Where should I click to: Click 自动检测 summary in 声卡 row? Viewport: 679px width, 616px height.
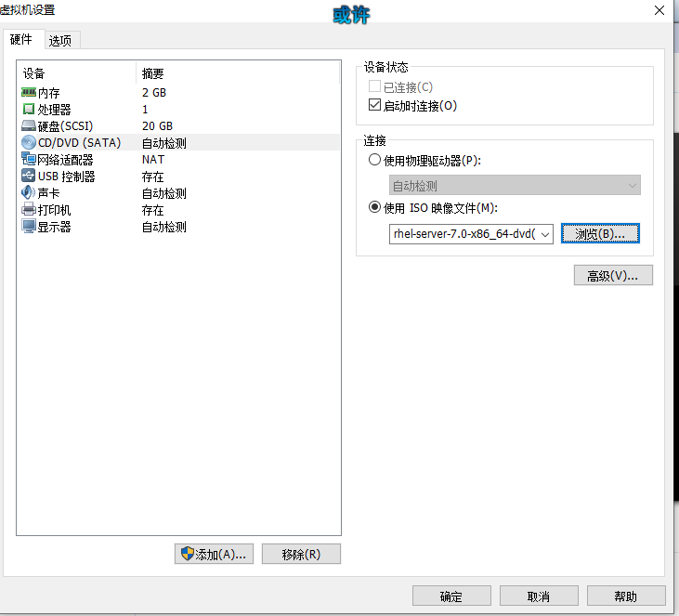point(164,192)
